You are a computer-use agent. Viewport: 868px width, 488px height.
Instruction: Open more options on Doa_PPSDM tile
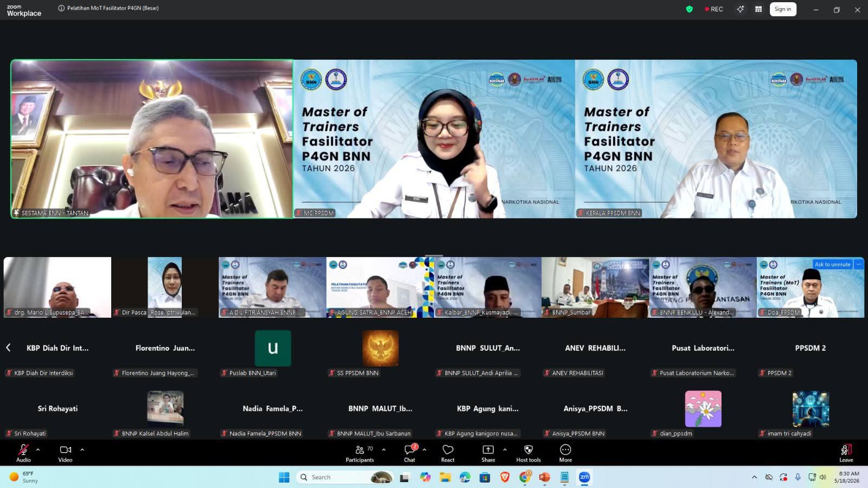point(859,264)
